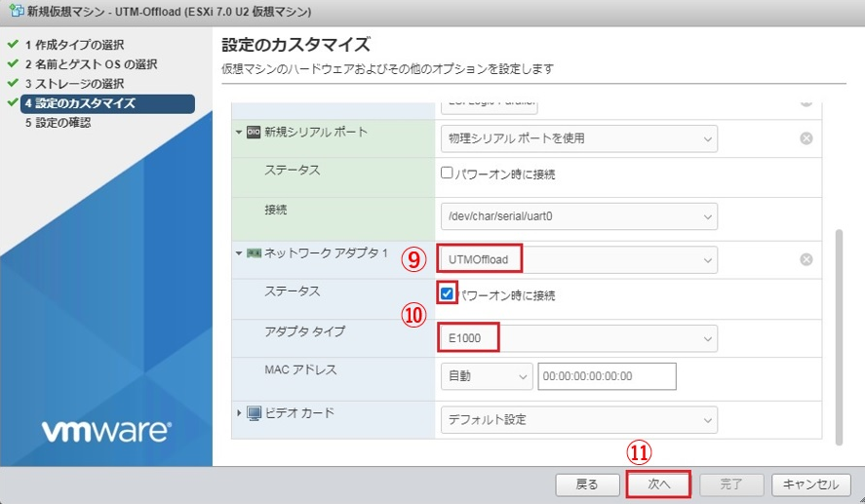Remove Network Adapter 1 device
865x504 pixels.
point(806,259)
